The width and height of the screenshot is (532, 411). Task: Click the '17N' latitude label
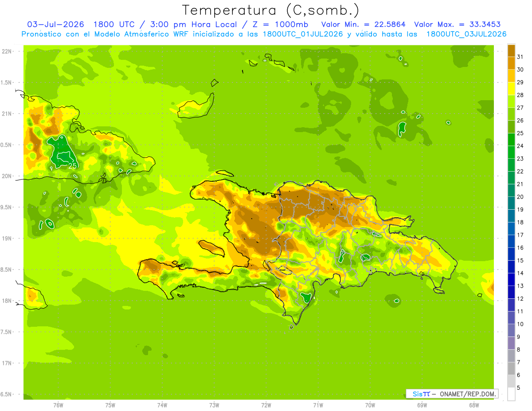[7, 363]
